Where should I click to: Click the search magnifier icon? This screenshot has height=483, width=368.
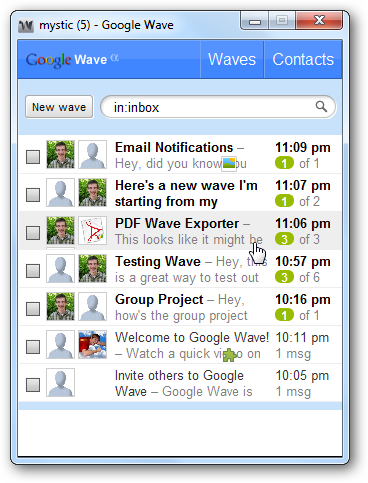(x=321, y=107)
